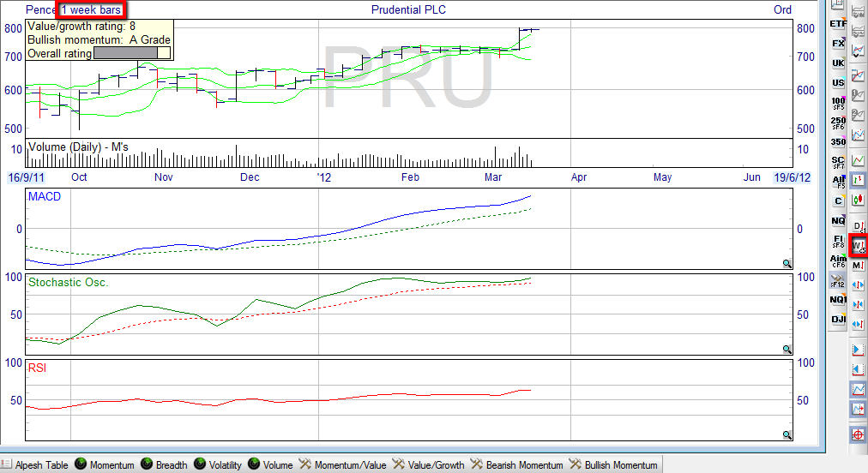
Task: Zoom the MACD indicator with magnifier
Action: tap(787, 264)
